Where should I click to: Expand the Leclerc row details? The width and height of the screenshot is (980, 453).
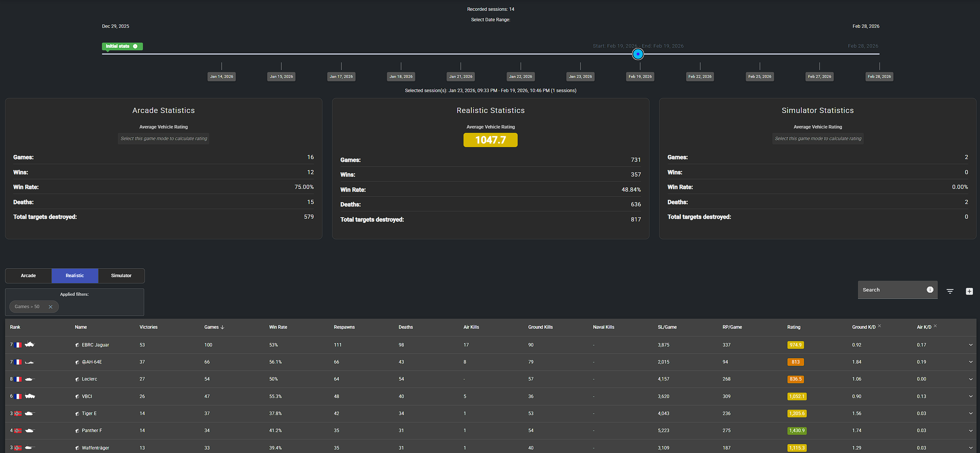(970, 379)
